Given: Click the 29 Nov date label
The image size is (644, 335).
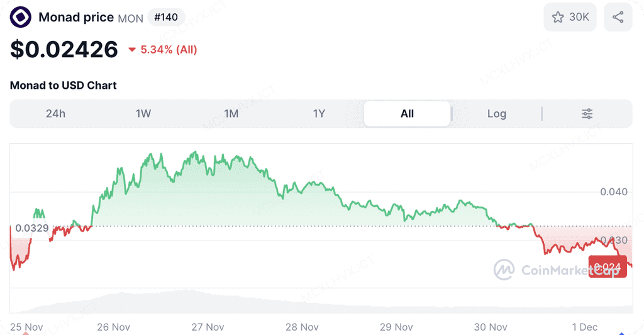Looking at the screenshot, I should coord(396,327).
